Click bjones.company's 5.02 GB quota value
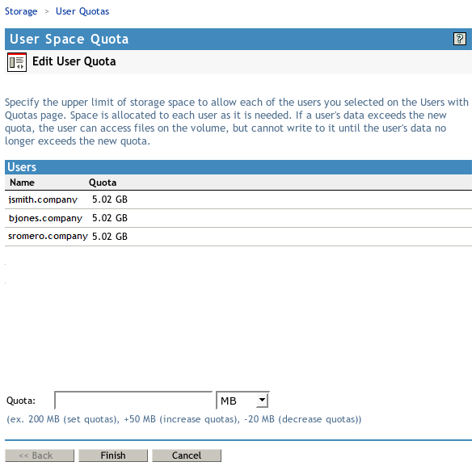The width and height of the screenshot is (476, 466). (110, 218)
